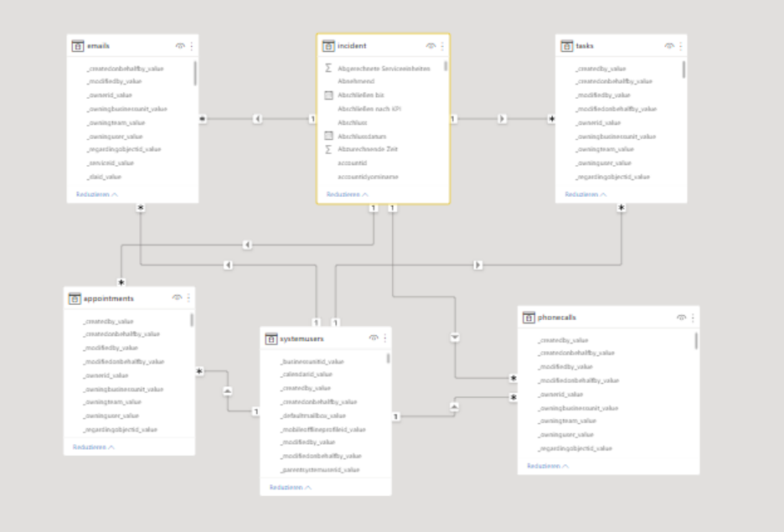Click sigma icon beside Abzurechnende Zeit
Screen dimensions: 784x532
pos(328,149)
